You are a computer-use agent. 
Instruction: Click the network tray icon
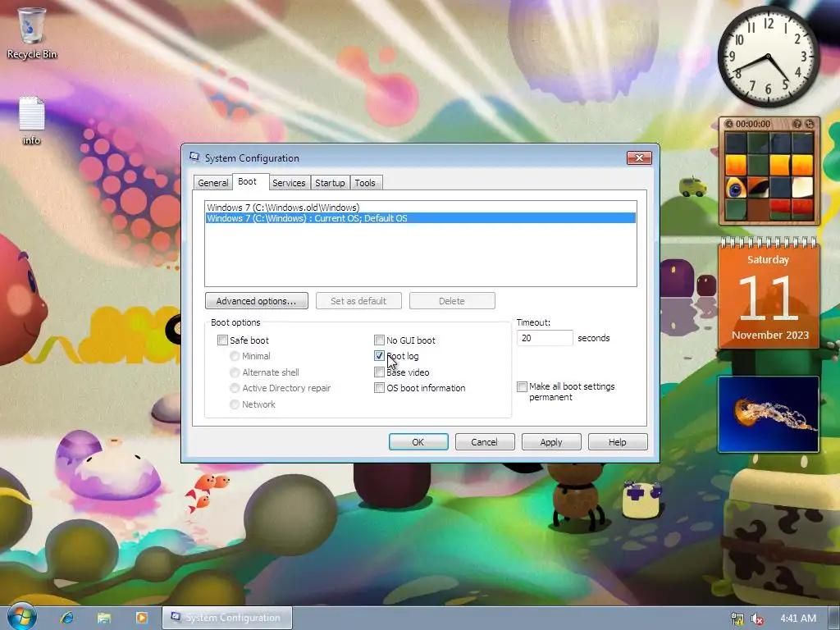point(737,619)
